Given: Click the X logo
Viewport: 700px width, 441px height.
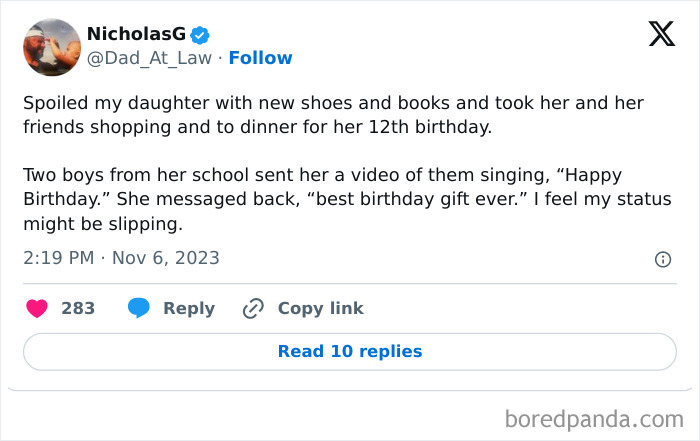Looking at the screenshot, I should pyautogui.click(x=661, y=35).
